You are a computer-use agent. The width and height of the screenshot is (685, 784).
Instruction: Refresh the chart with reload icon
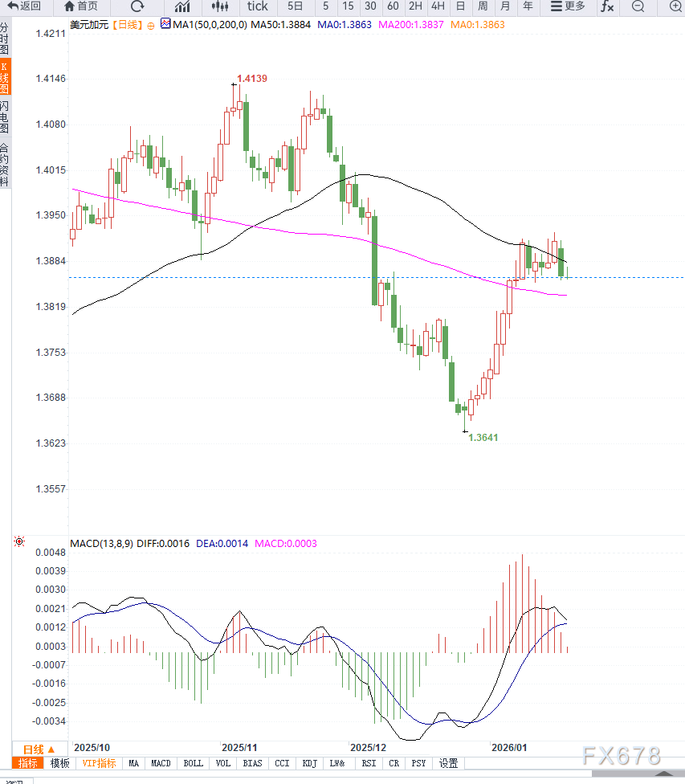click(x=137, y=6)
